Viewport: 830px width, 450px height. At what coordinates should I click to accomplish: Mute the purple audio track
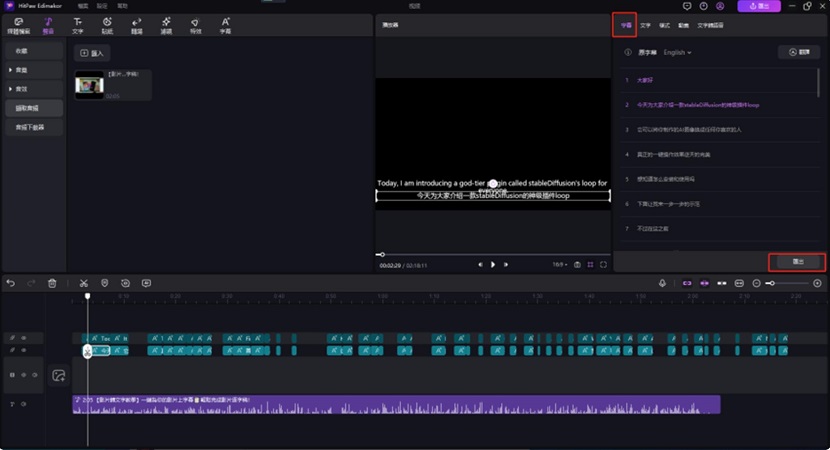(x=23, y=404)
